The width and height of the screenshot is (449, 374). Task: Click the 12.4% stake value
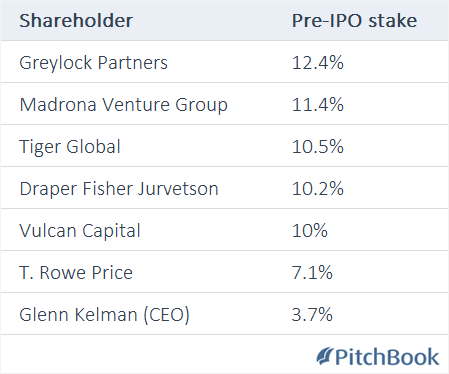pyautogui.click(x=317, y=63)
